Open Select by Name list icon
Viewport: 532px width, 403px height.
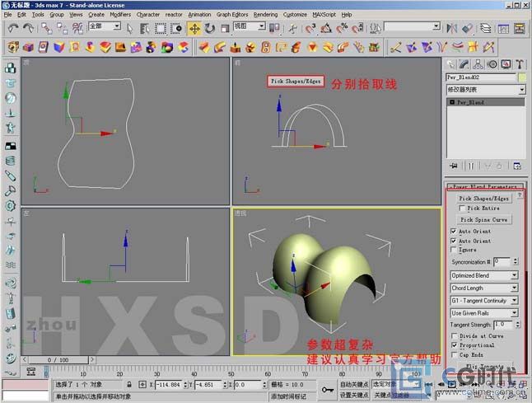[145, 29]
